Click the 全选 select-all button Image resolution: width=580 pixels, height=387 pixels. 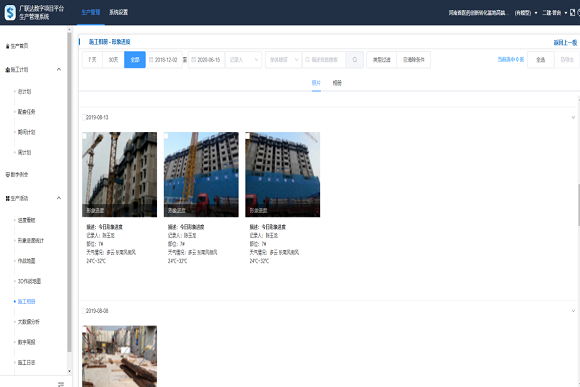(540, 60)
